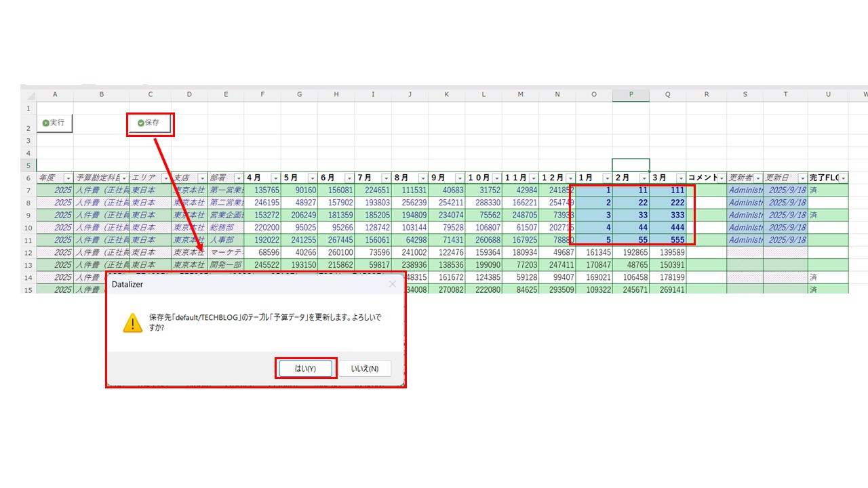
Task: Open the 完了FLG column filter dropdown
Action: pos(843,178)
